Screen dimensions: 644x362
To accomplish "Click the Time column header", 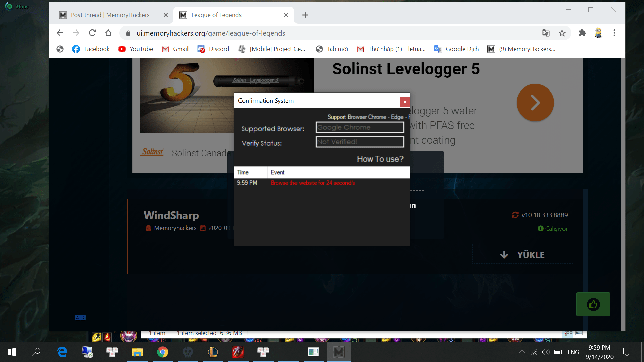I will coord(251,172).
